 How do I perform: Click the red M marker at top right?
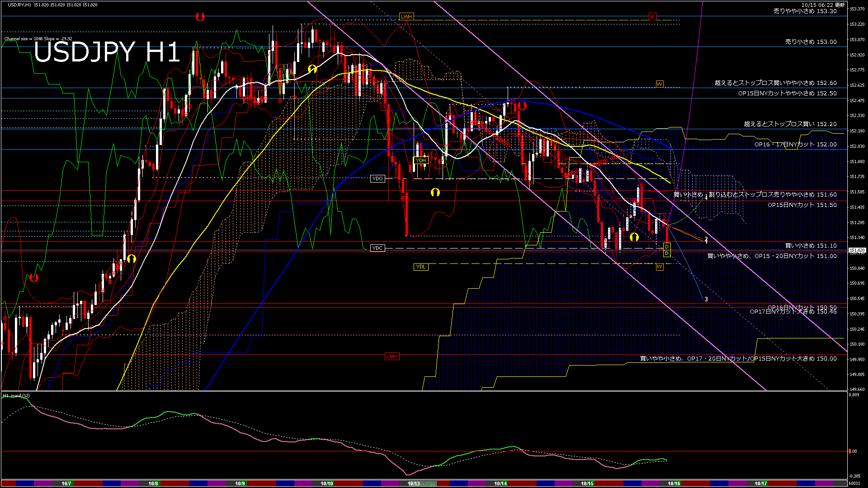point(652,17)
